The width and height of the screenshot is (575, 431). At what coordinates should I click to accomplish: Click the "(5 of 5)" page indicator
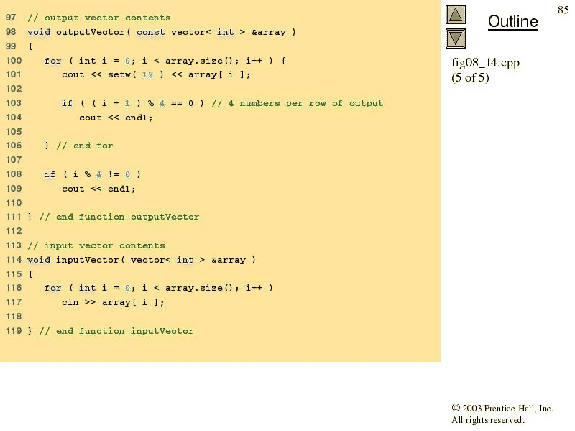[470, 78]
